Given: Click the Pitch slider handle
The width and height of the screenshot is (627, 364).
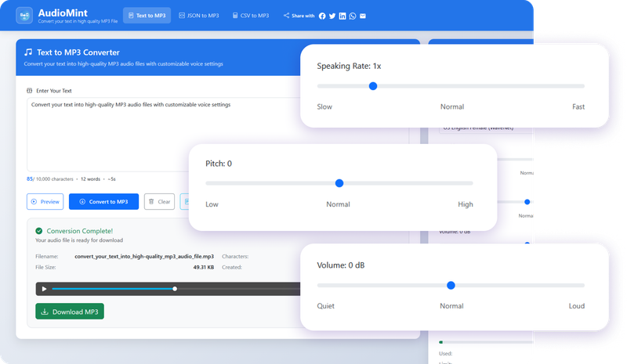Looking at the screenshot, I should click(x=339, y=183).
